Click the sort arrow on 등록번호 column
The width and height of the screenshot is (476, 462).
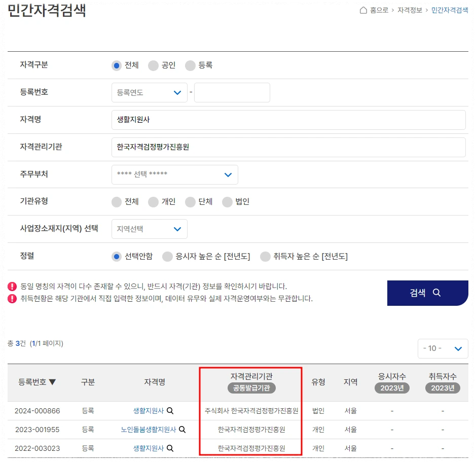(x=52, y=382)
